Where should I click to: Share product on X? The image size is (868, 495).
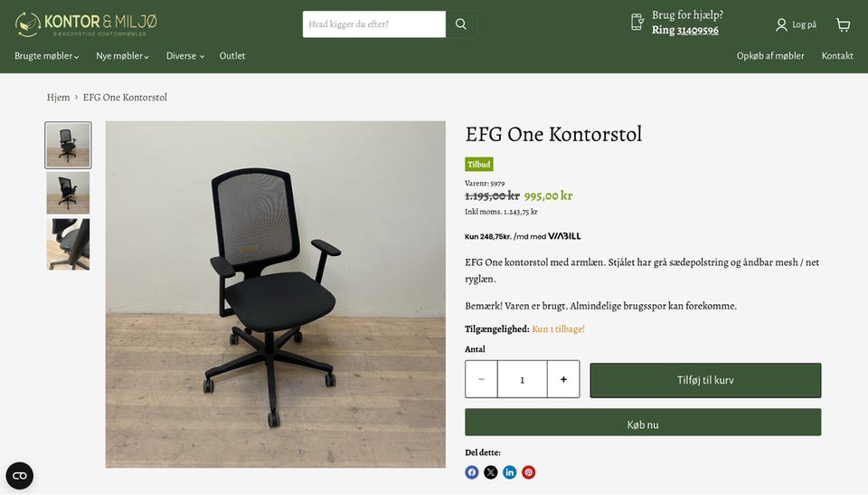point(490,472)
